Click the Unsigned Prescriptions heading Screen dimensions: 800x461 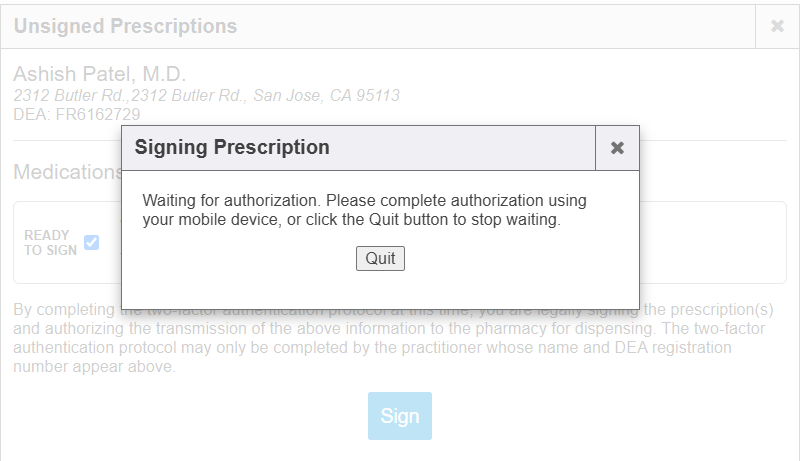125,26
